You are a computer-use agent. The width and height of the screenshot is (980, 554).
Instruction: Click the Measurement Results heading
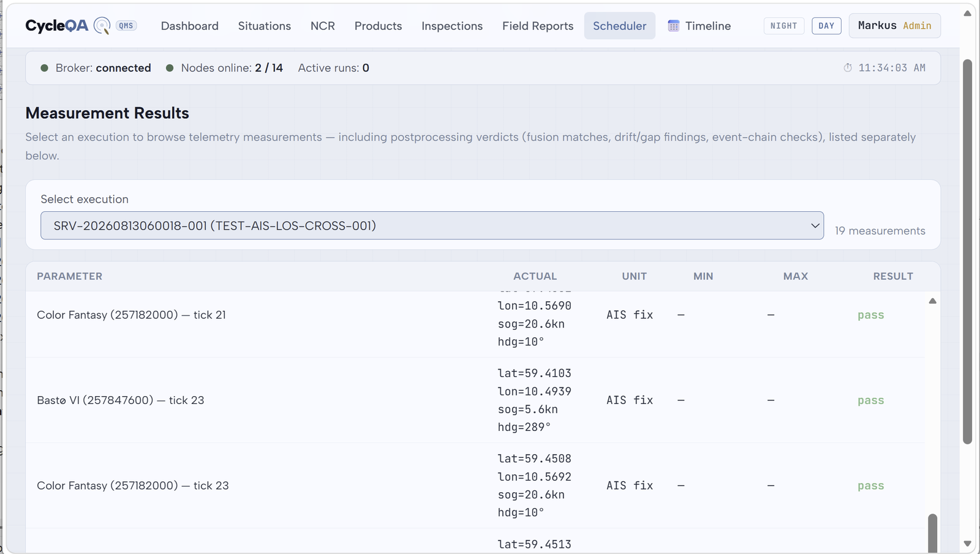pos(107,113)
